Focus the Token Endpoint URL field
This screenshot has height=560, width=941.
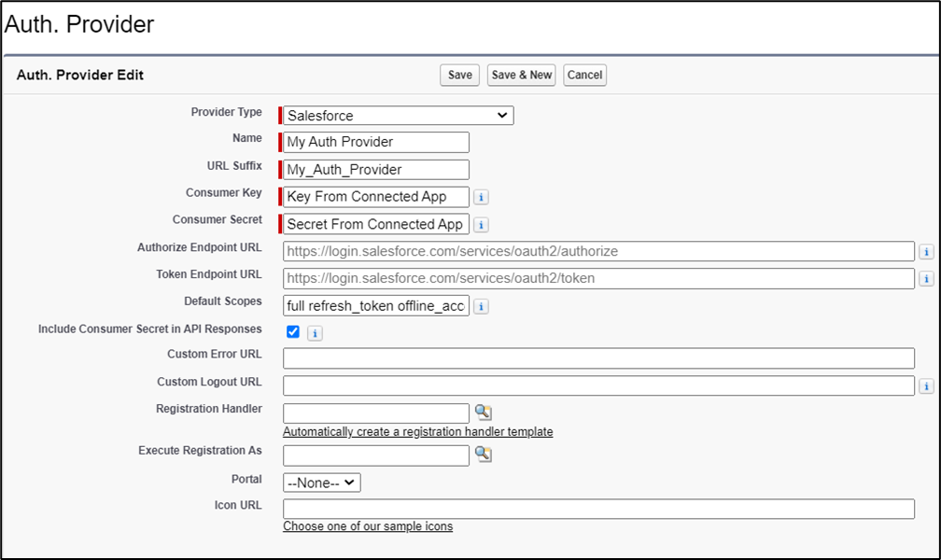click(599, 278)
